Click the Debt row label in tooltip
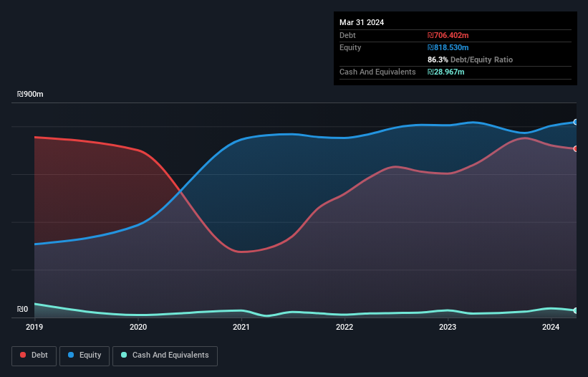588x377 pixels. tap(347, 35)
